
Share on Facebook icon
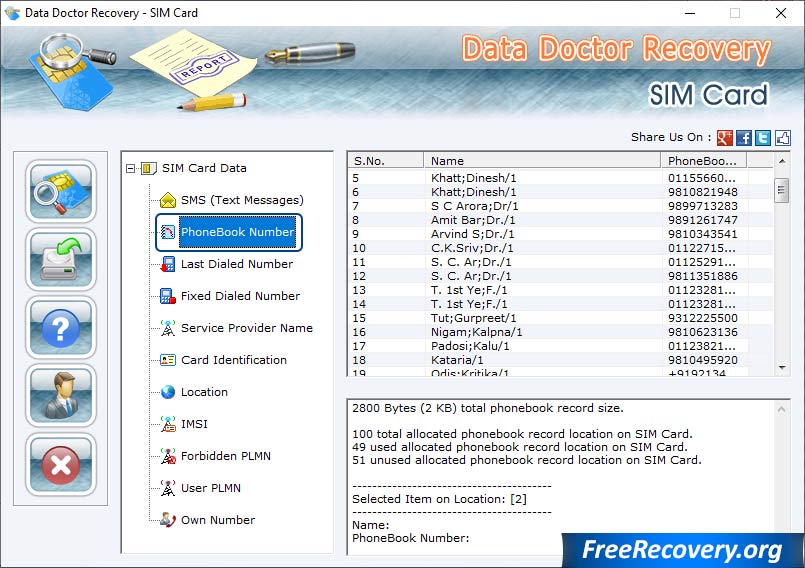tap(744, 138)
